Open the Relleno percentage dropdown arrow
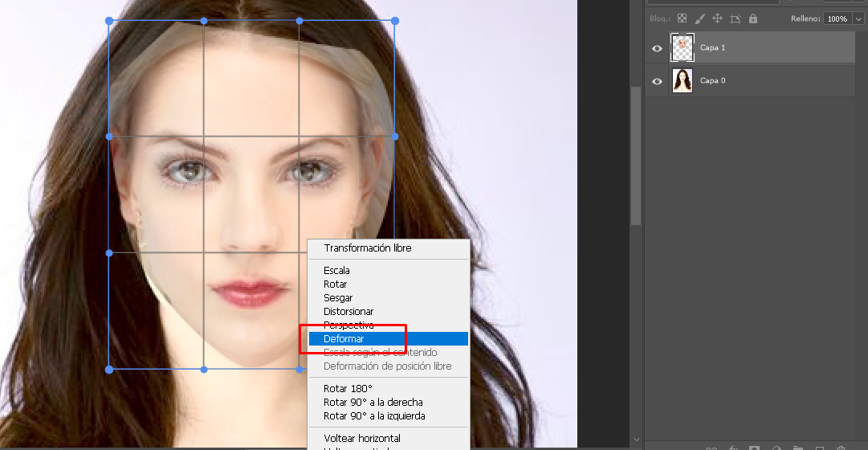This screenshot has width=868, height=450. click(858, 18)
